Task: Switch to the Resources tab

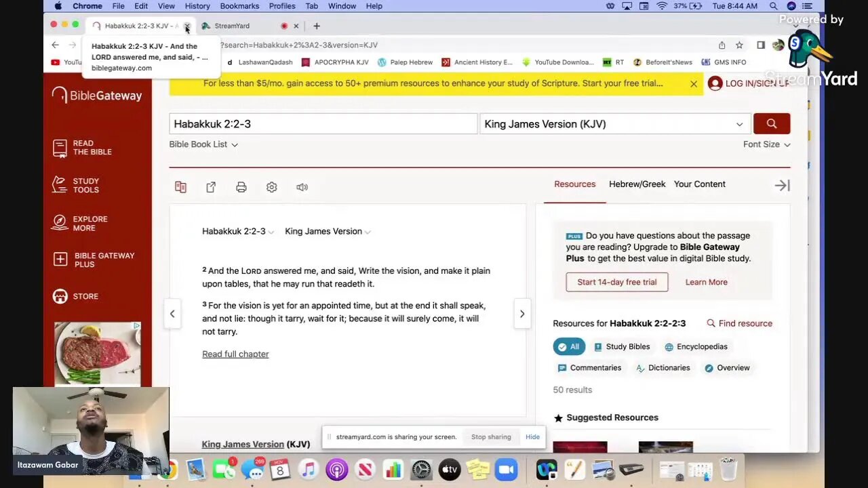Action: [574, 184]
